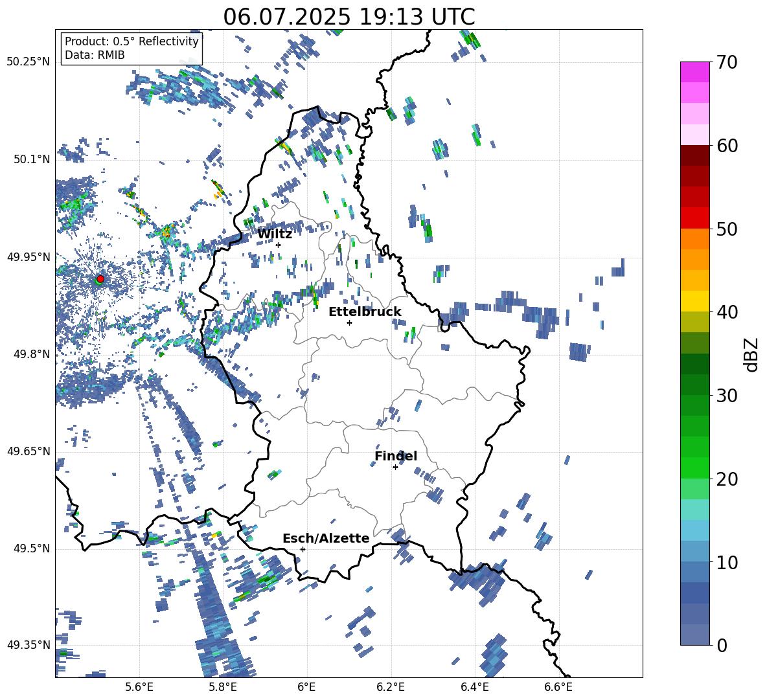
Task: Click the 50 value on the colorbar
Action: click(727, 229)
